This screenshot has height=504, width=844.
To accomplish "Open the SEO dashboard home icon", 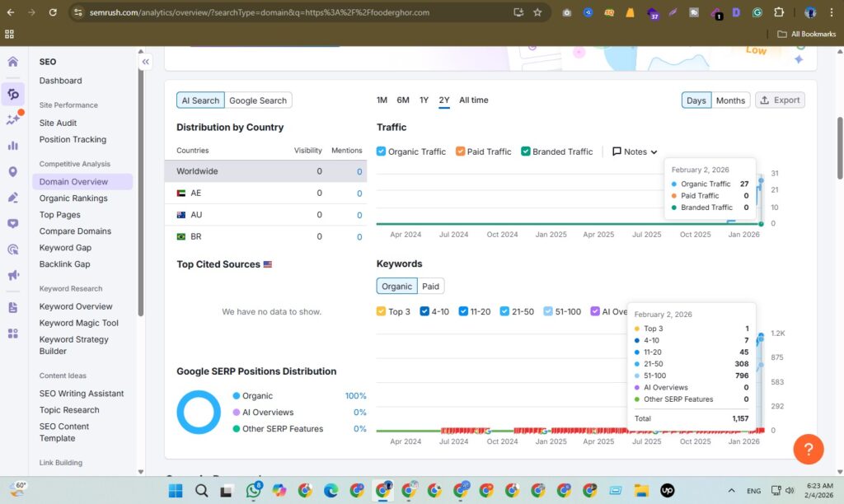I will pos(12,62).
